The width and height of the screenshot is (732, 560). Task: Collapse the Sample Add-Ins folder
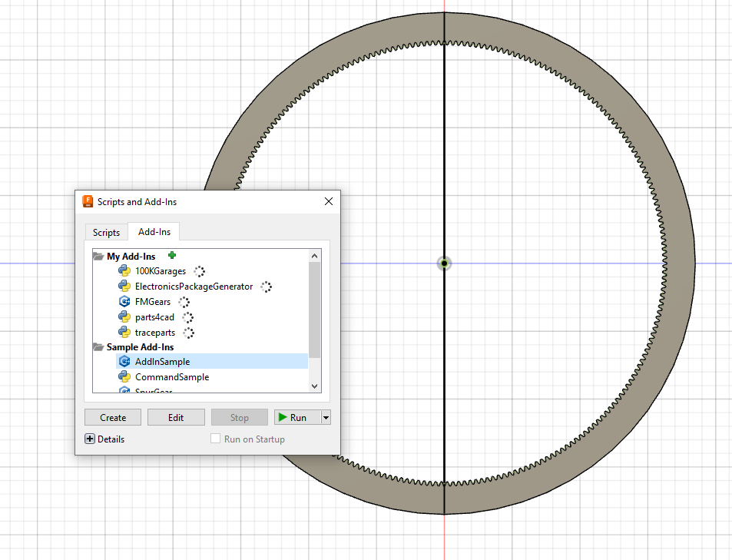[98, 348]
